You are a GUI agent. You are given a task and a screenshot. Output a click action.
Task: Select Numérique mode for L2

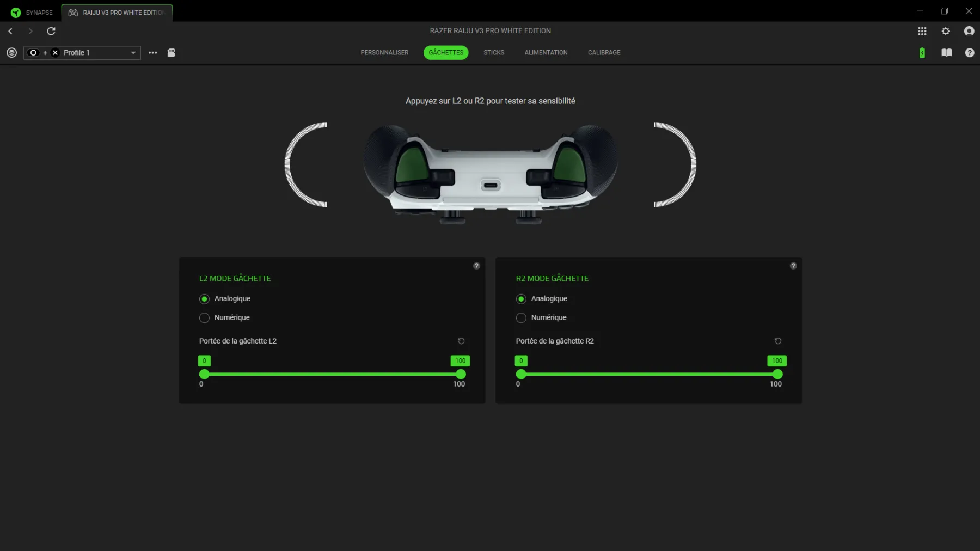click(204, 318)
